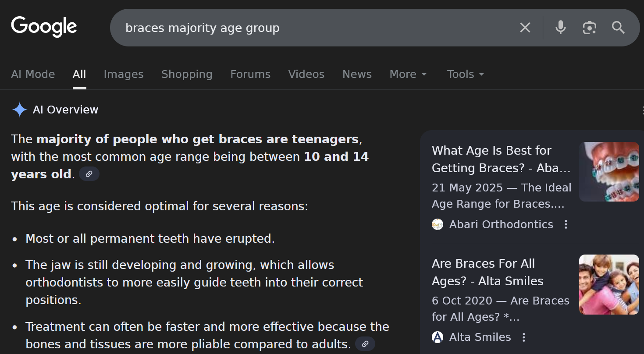Click the Abari Orthodontics favicon
This screenshot has width=644, height=354.
coord(438,224)
